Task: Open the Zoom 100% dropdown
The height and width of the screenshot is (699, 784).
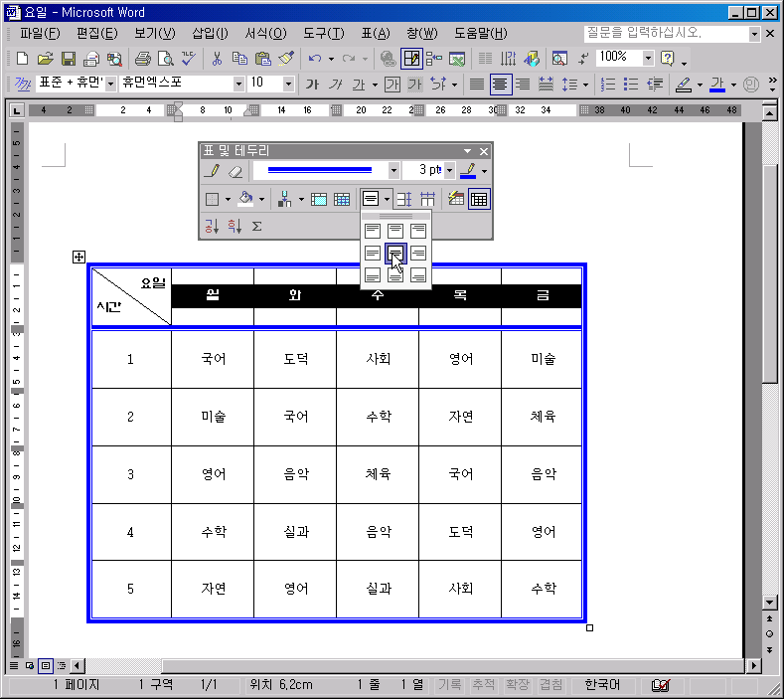Action: (648, 58)
